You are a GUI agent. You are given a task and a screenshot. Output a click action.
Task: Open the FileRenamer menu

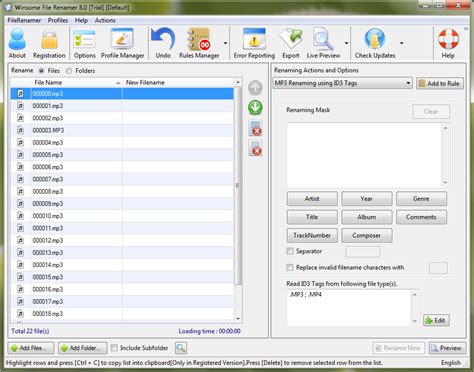point(24,20)
